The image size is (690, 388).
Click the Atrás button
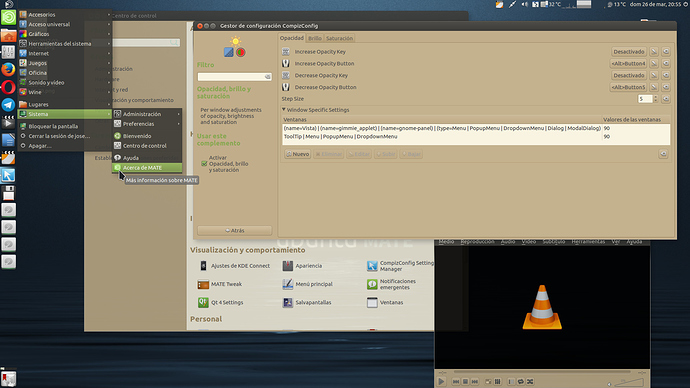[x=235, y=231]
